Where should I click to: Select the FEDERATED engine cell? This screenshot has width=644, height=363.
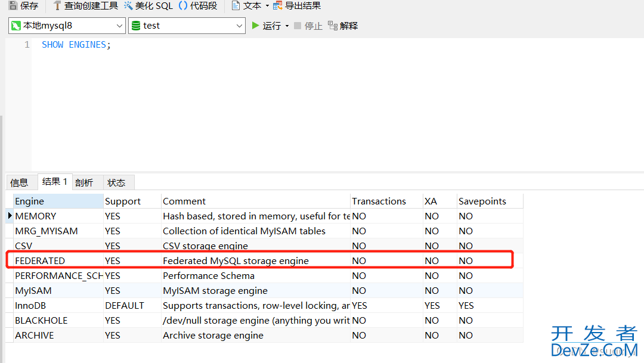(x=58, y=260)
